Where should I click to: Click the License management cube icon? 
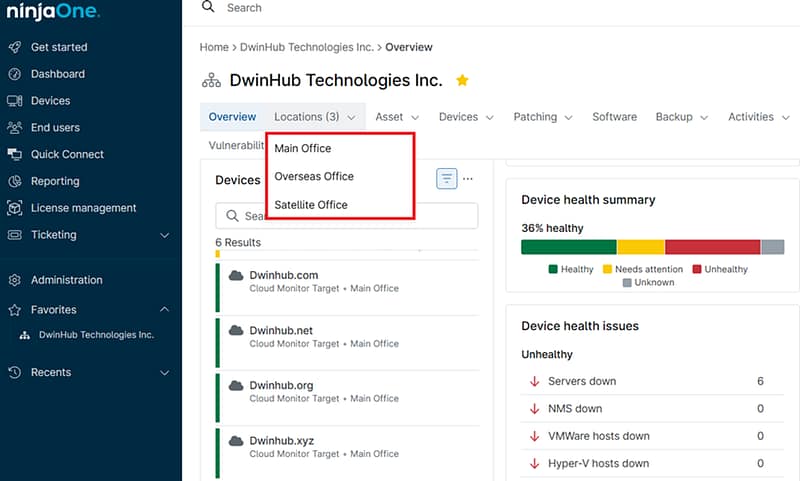[x=15, y=208]
